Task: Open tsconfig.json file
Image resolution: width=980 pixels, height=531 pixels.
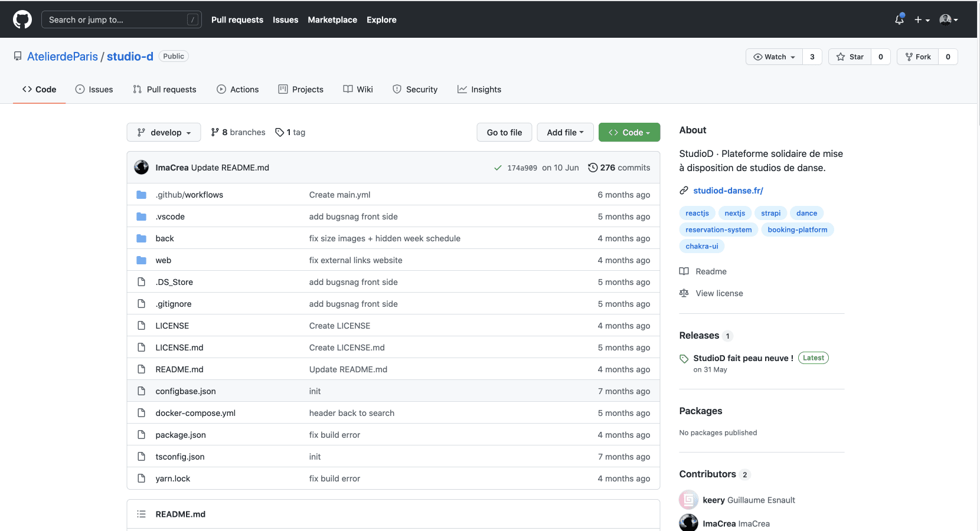Action: 180,457
